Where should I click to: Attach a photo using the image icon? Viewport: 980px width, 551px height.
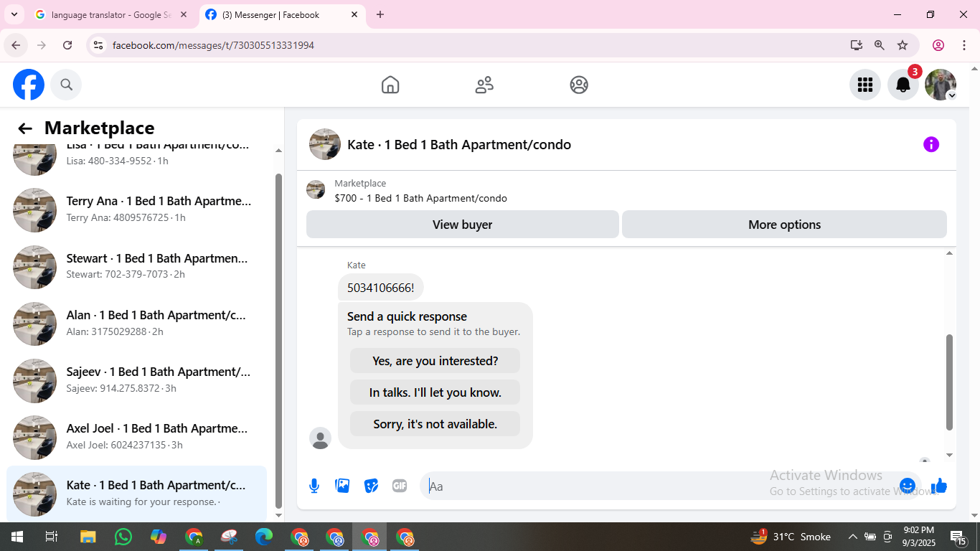point(343,486)
